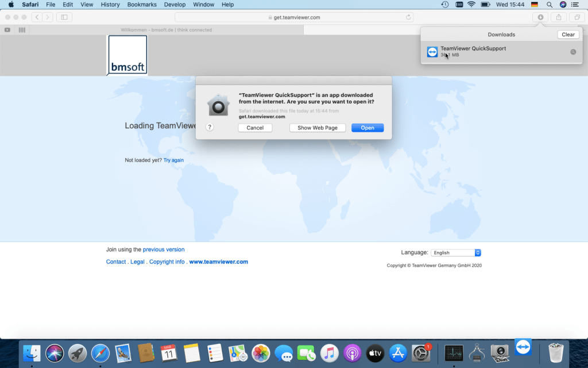
Task: Open Safari Share toolbar button
Action: (559, 17)
